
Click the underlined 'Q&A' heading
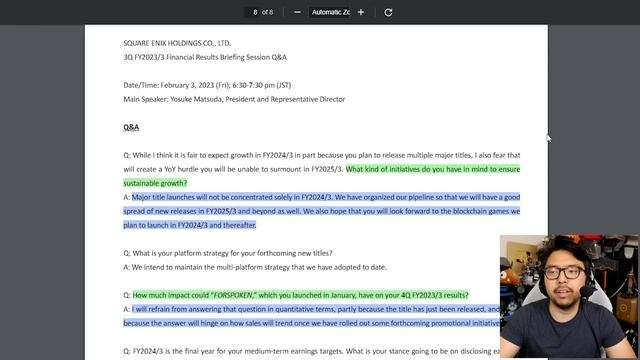click(131, 127)
